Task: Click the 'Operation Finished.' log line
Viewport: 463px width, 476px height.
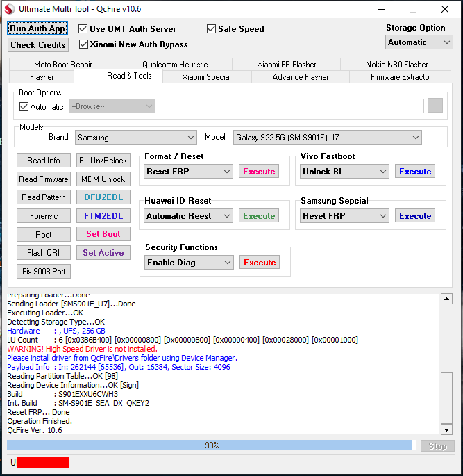Action: click(x=40, y=421)
